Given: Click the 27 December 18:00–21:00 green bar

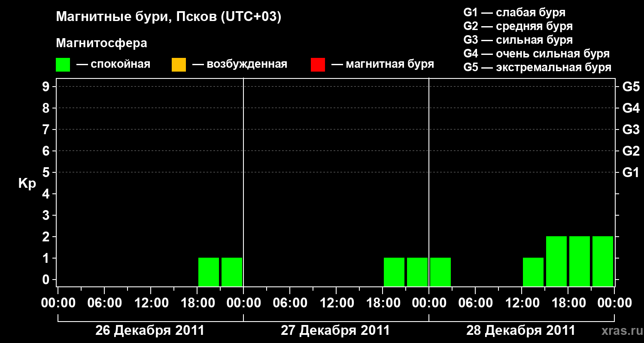Looking at the screenshot, I should pos(394,272).
